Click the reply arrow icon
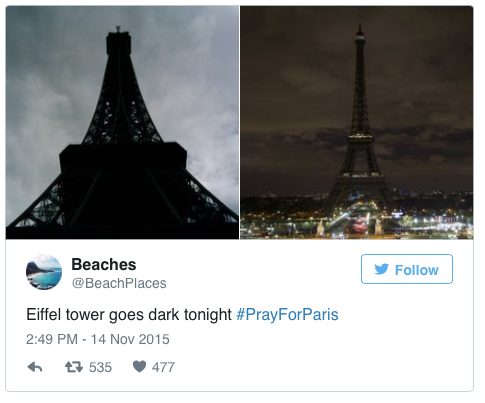 coord(35,367)
